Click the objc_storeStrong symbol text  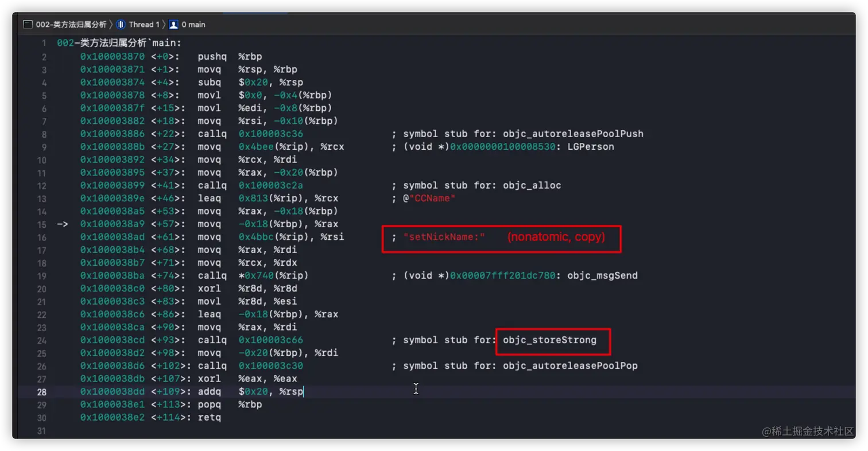tap(549, 340)
